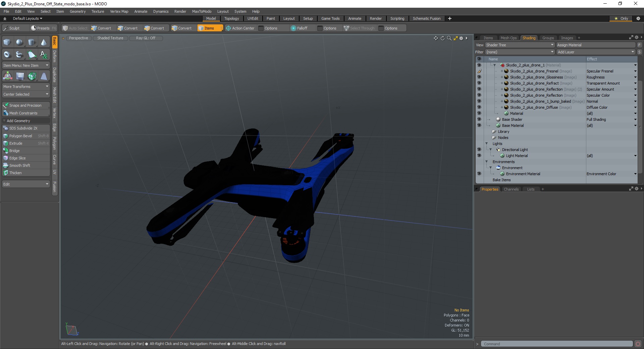The height and width of the screenshot is (349, 644).
Task: Click the Shaded Texture viewport button
Action: pyautogui.click(x=110, y=38)
